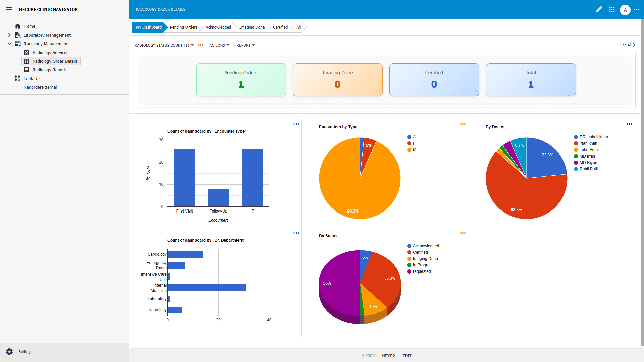Expand the Laboratory Management section
This screenshot has height=362, width=644.
[x=10, y=35]
